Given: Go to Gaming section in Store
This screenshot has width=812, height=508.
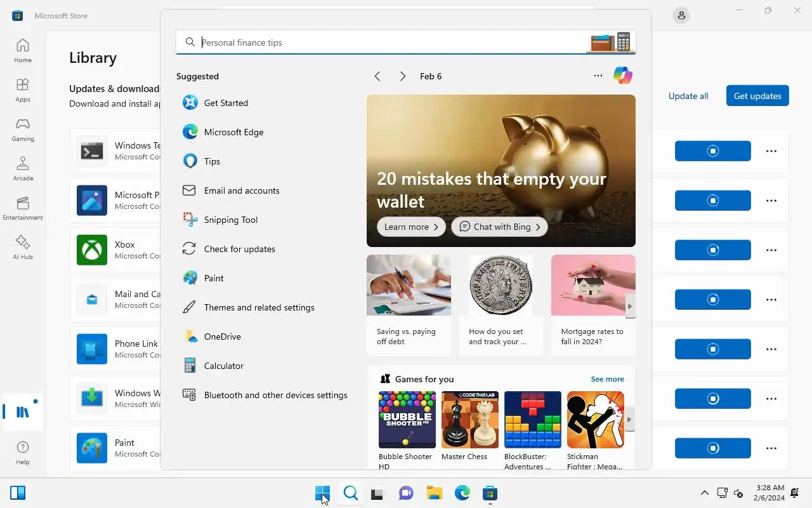Looking at the screenshot, I should 23,130.
